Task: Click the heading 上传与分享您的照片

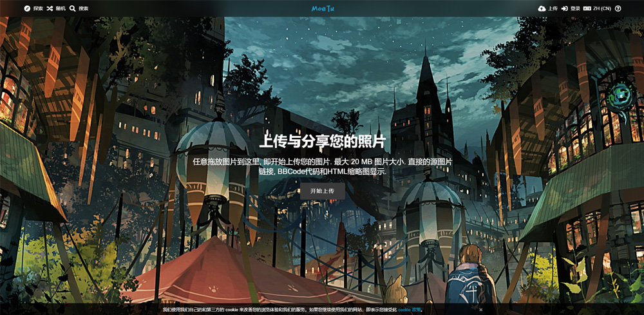Action: [x=323, y=142]
